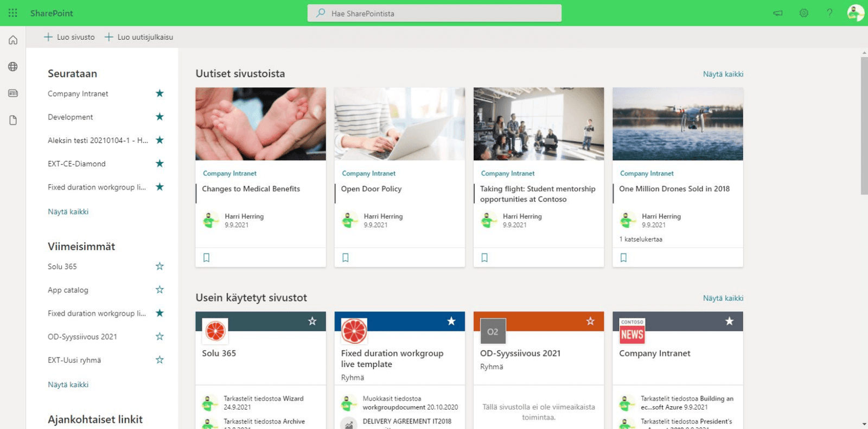The image size is (868, 429).
Task: Save Open Door Policy for later bookmark
Action: point(346,257)
